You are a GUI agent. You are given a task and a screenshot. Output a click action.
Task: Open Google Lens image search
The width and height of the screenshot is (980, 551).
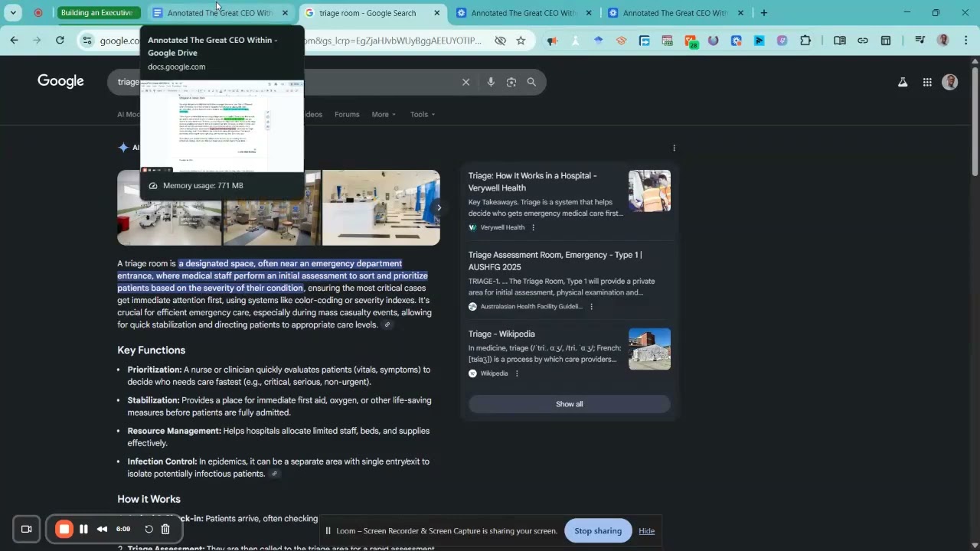[511, 82]
